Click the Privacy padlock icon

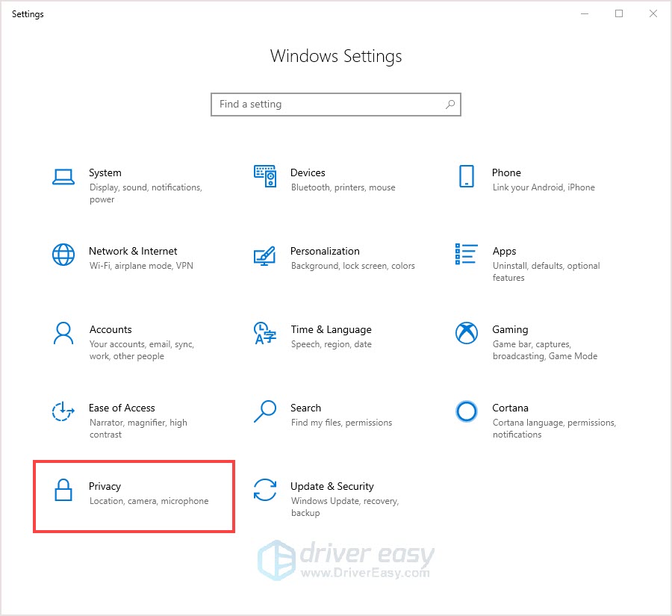tap(63, 490)
